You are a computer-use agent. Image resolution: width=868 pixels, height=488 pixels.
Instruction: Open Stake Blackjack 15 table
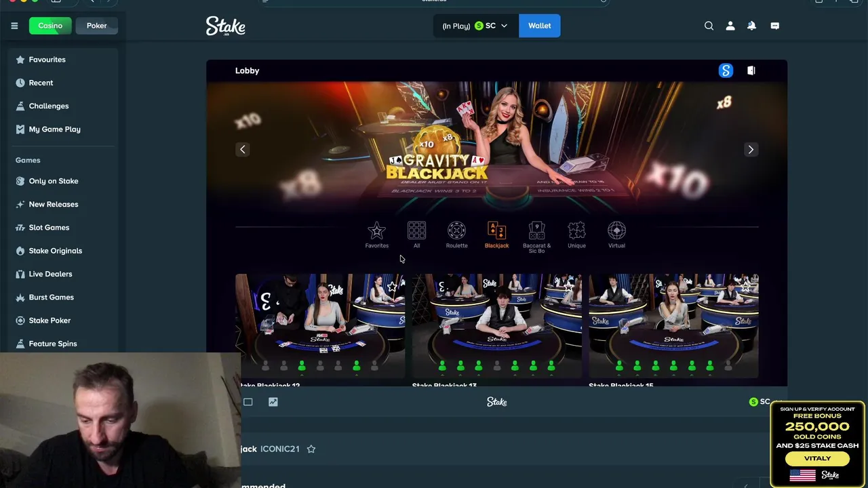pos(673,326)
